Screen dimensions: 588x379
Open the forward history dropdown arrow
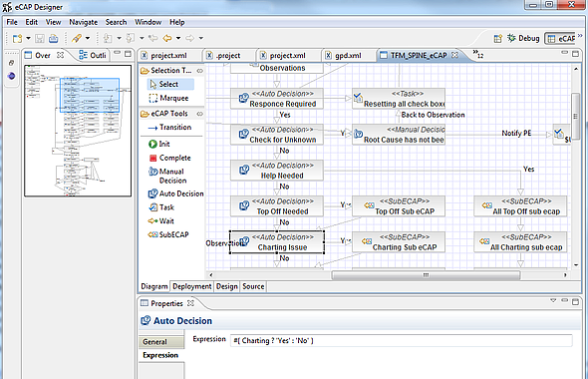[200, 38]
